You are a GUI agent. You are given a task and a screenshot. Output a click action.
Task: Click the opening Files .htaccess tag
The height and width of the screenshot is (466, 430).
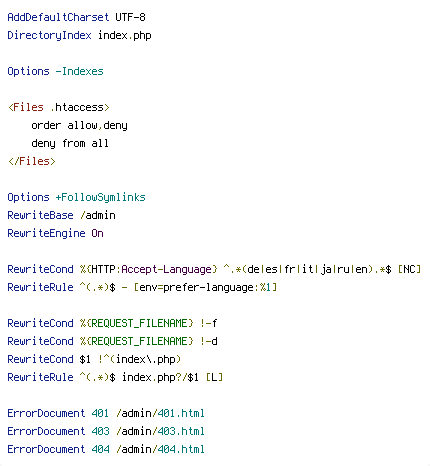[x=59, y=107]
